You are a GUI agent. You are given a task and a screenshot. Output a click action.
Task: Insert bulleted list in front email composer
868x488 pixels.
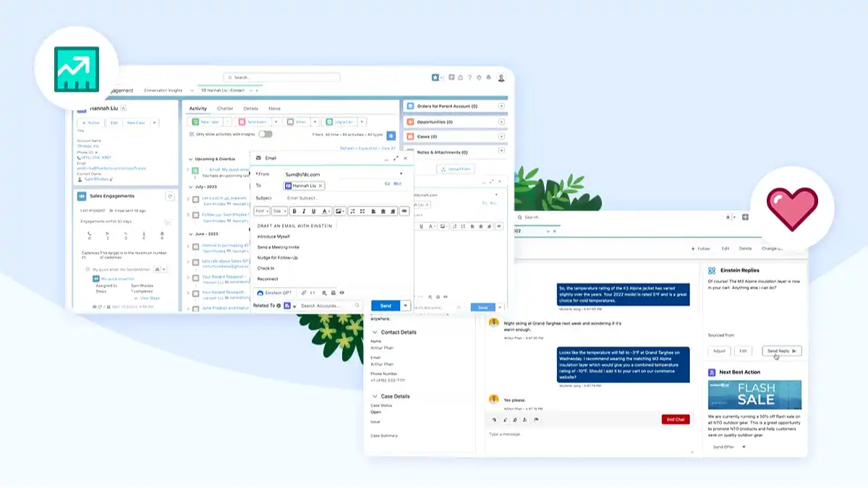[x=362, y=211]
